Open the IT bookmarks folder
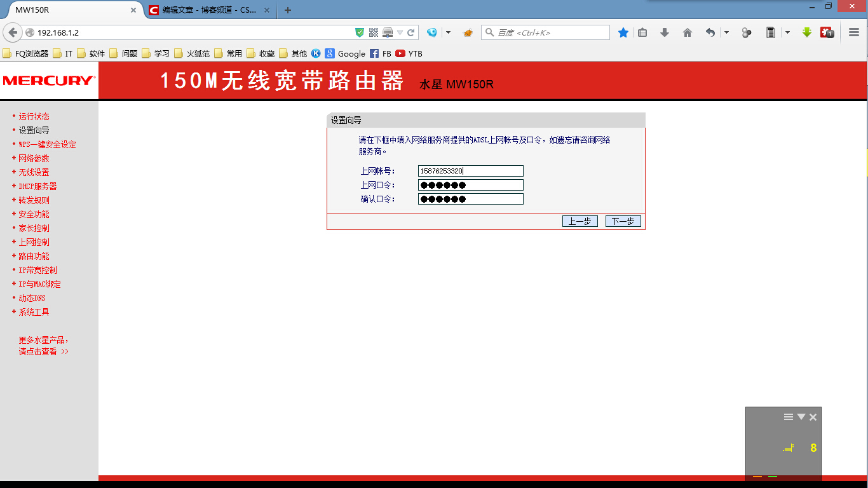Viewport: 868px width, 488px height. click(62, 53)
